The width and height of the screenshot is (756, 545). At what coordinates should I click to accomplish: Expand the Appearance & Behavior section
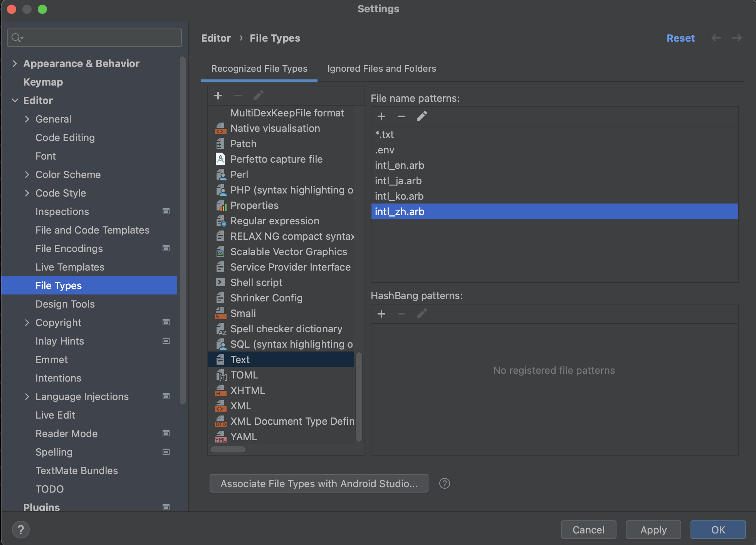(x=15, y=64)
